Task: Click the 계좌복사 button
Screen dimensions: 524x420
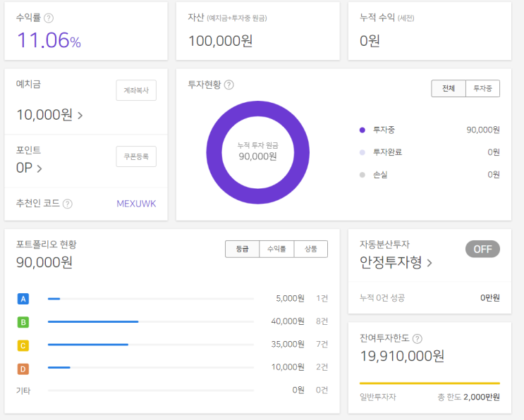Action: (136, 90)
